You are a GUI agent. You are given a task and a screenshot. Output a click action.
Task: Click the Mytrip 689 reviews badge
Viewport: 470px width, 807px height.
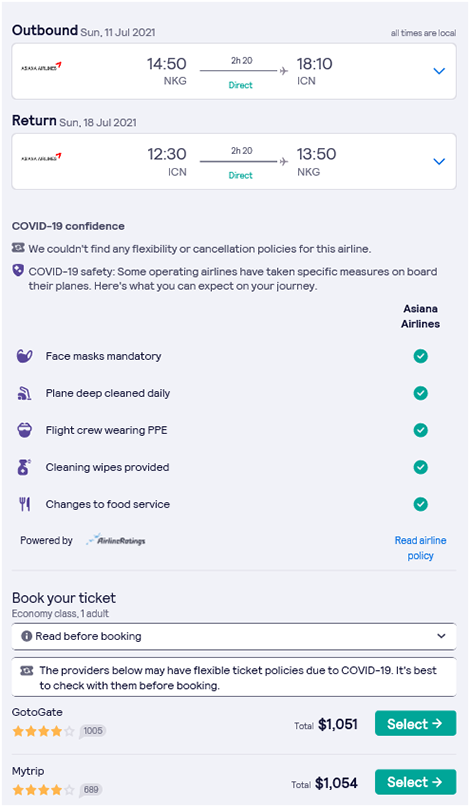point(91,790)
